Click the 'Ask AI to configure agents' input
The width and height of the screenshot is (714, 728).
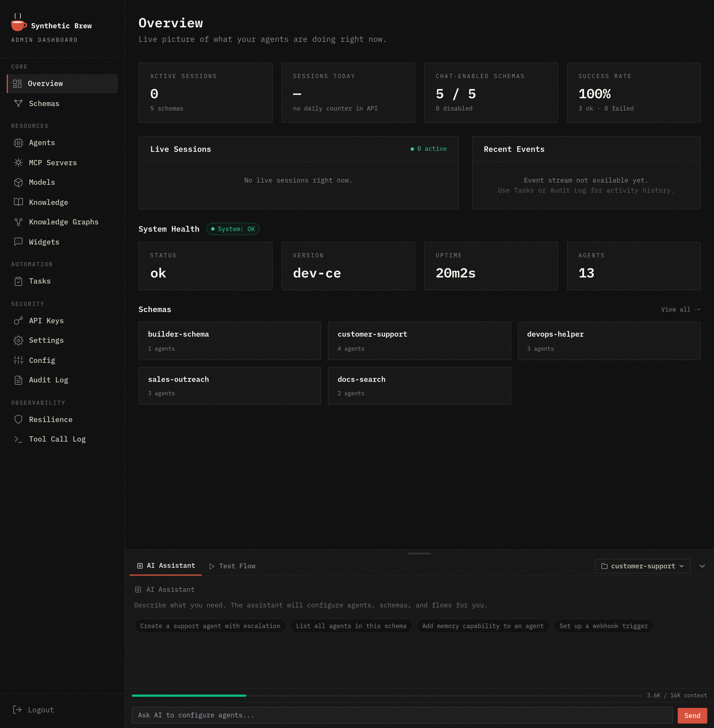coord(402,715)
